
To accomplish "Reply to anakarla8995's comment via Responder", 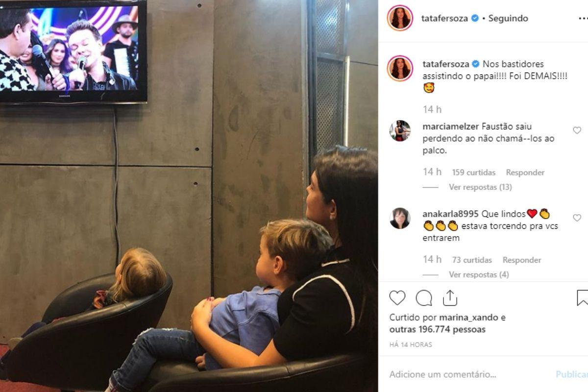I will [522, 260].
